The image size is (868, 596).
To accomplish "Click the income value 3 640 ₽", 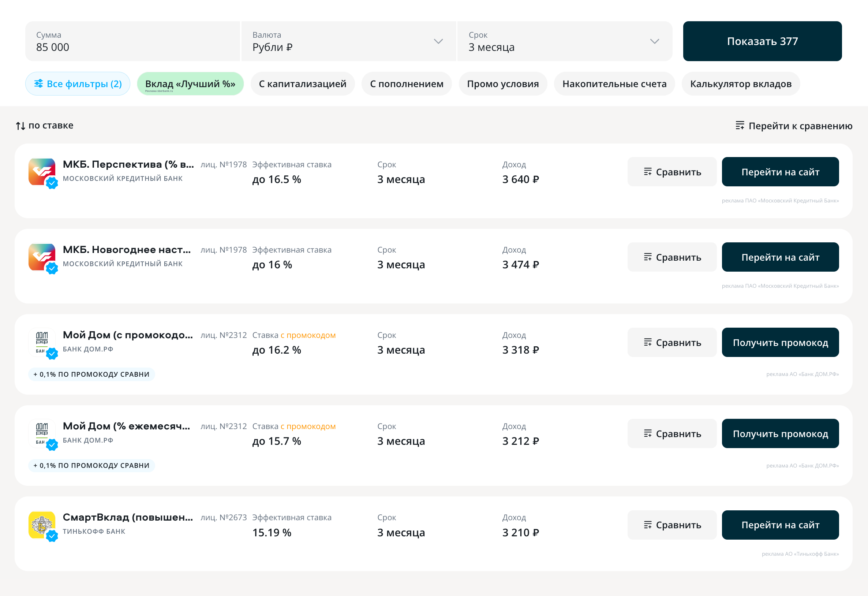I will pos(521,179).
